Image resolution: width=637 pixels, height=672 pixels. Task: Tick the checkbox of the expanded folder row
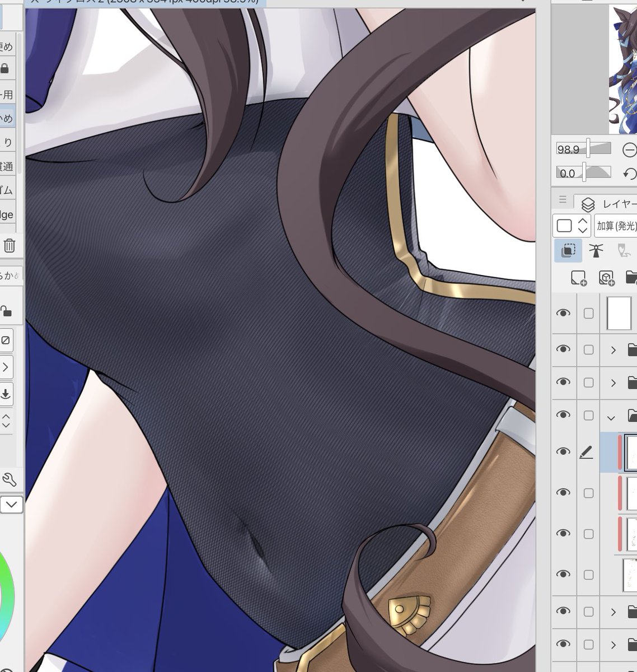[x=588, y=416]
